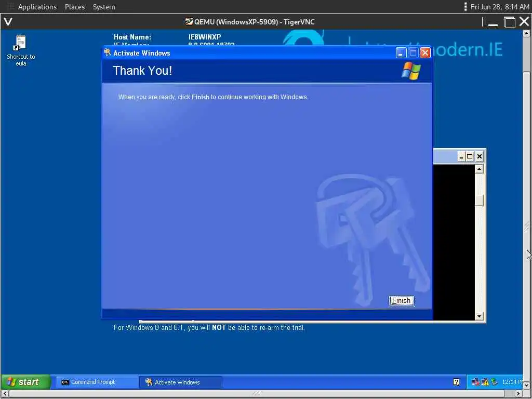This screenshot has width=532, height=399.
Task: Click the Command Prompt vertical scrollbar thumb
Action: 478,200
